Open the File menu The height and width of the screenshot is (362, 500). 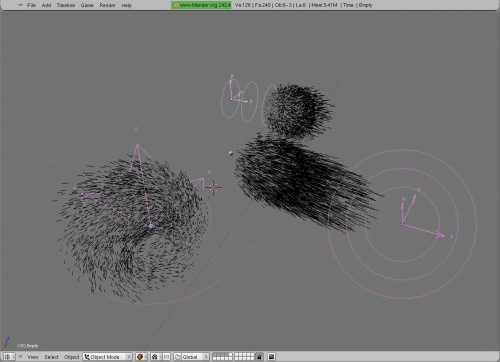pyautogui.click(x=31, y=5)
